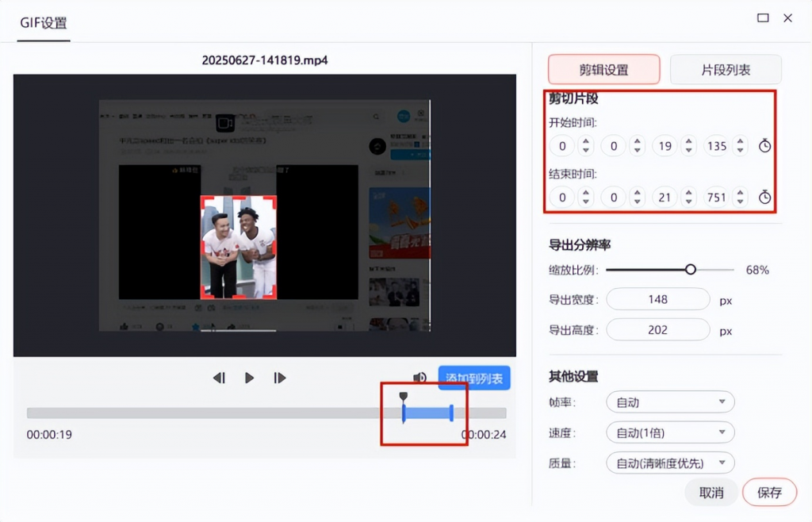Click the 取消 cancel button
812x522 pixels.
711,492
